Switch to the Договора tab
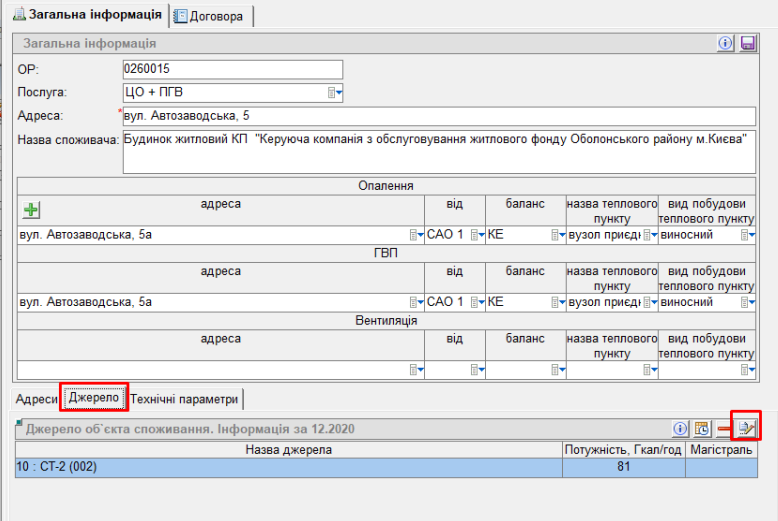Image resolution: width=778 pixels, height=521 pixels. click(x=211, y=16)
